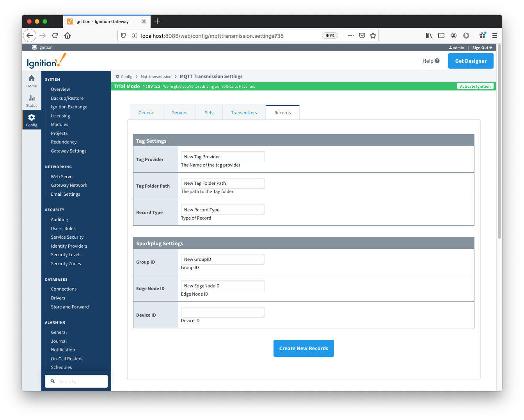Switch to the Sets tab
Screen dimensions: 524x420
click(x=209, y=113)
